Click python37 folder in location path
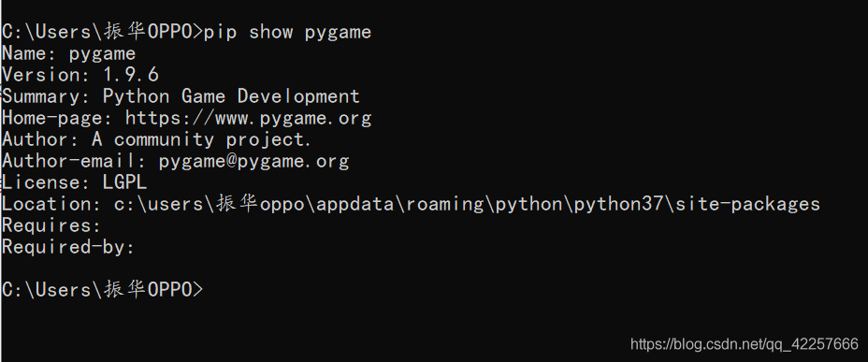The image size is (868, 362). pyautogui.click(x=618, y=204)
